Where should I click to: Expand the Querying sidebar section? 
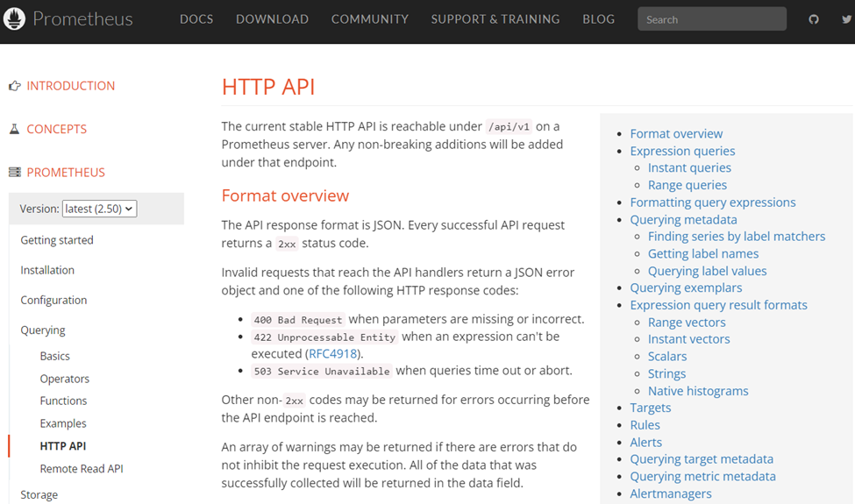(x=43, y=330)
